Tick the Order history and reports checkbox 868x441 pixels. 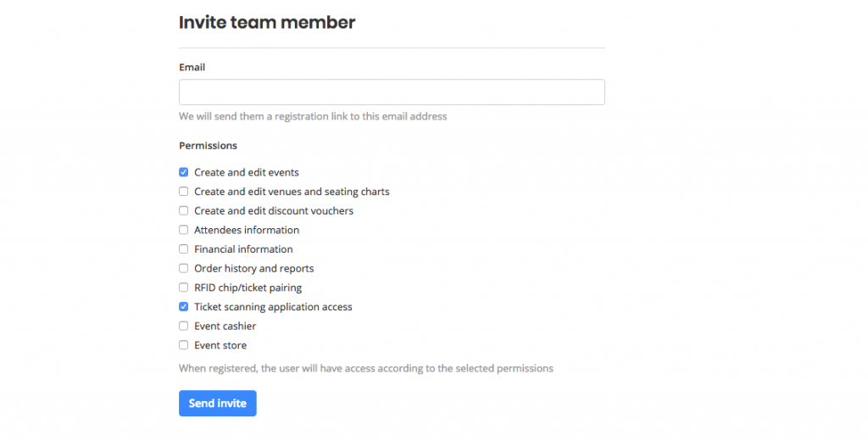184,269
